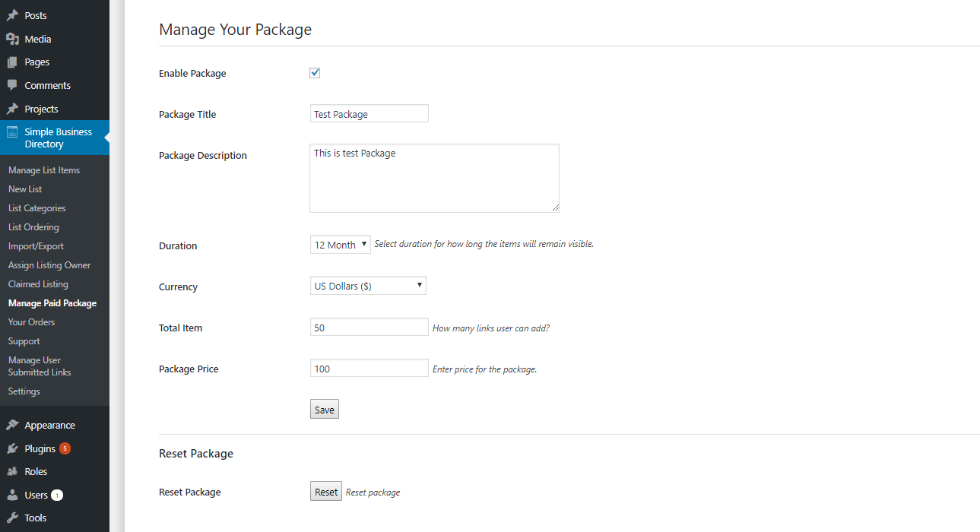980x532 pixels.
Task: Click the Package Description text area
Action: (x=434, y=178)
